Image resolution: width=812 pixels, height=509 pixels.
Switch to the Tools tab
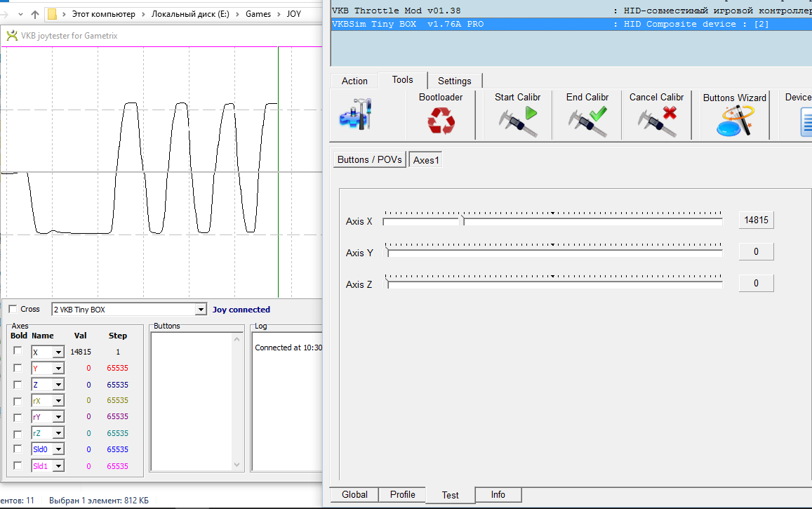(x=402, y=80)
